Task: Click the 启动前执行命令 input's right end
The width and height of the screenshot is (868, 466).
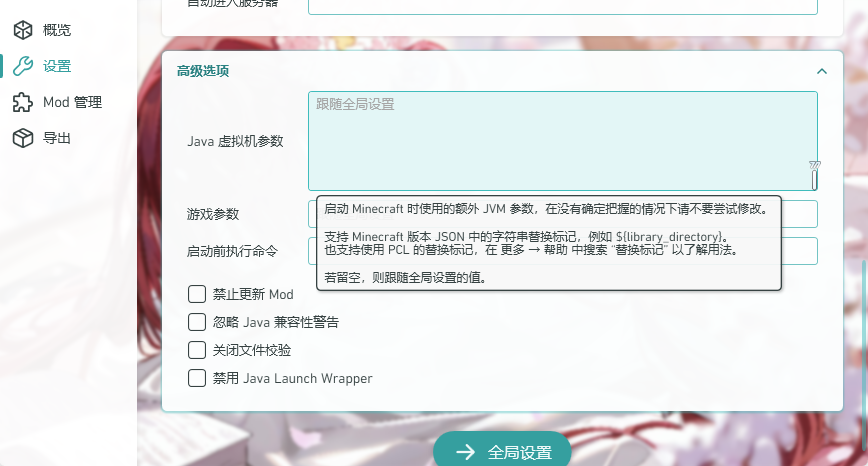Action: coord(799,251)
